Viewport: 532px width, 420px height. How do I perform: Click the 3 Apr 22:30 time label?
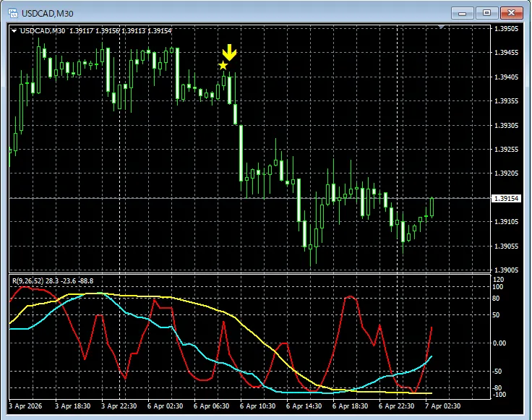pos(119,406)
